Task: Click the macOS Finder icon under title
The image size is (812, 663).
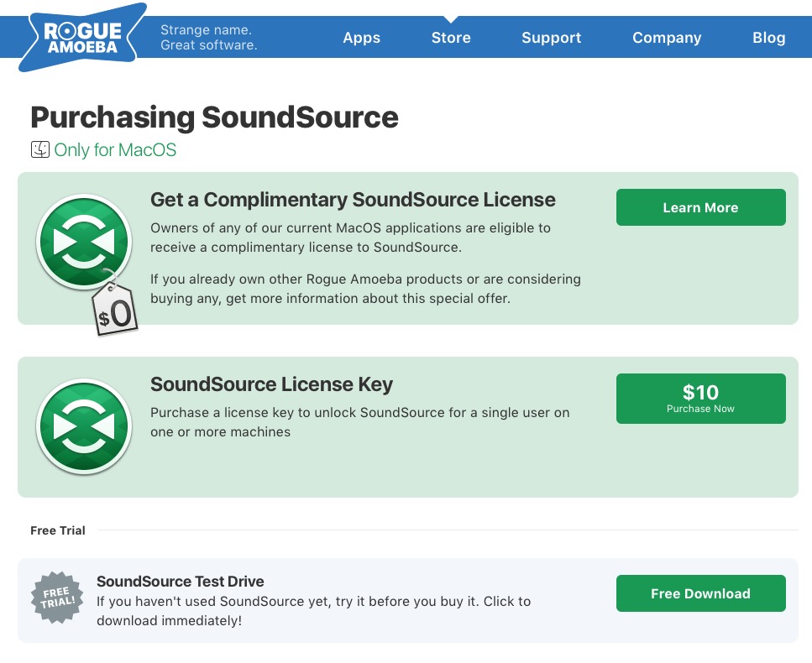Action: [39, 149]
